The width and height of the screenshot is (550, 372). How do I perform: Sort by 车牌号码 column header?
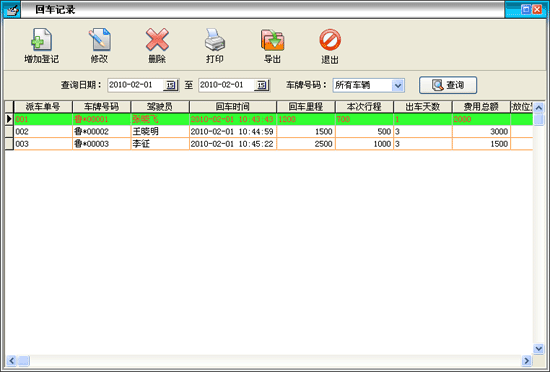click(102, 107)
